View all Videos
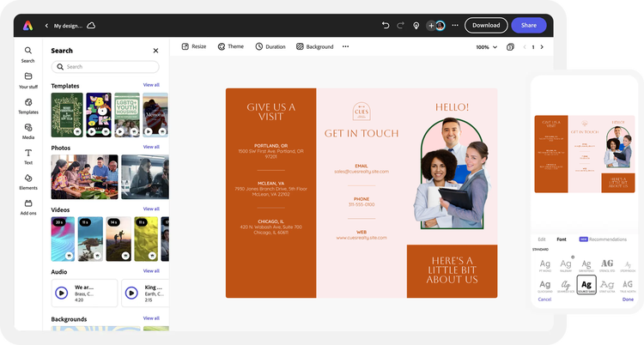This screenshot has height=345, width=644. [151, 209]
